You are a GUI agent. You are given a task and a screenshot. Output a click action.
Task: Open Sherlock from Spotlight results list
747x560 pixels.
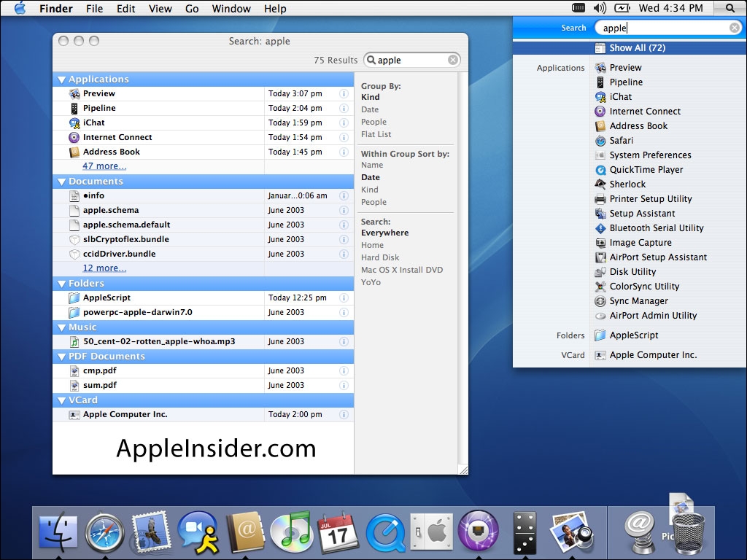point(627,184)
